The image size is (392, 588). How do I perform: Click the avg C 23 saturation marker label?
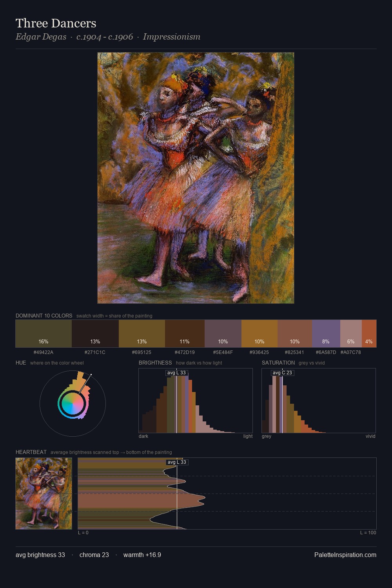point(282,373)
